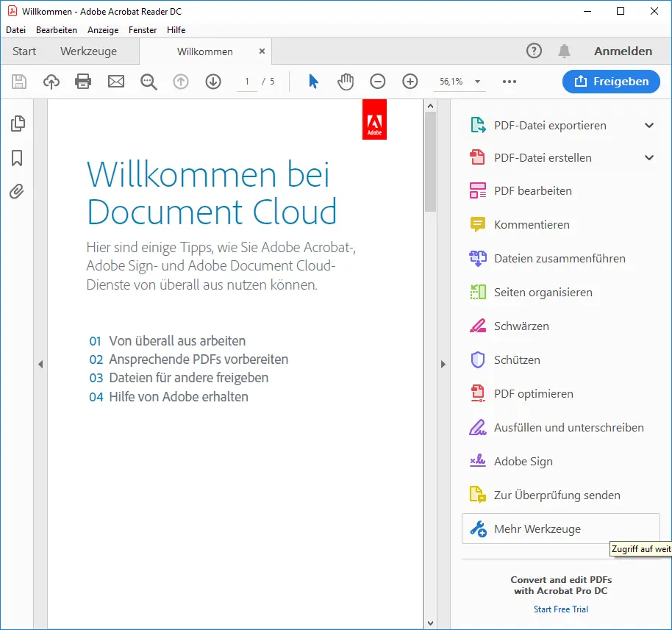Open the page thumbnails panel icon

click(18, 124)
